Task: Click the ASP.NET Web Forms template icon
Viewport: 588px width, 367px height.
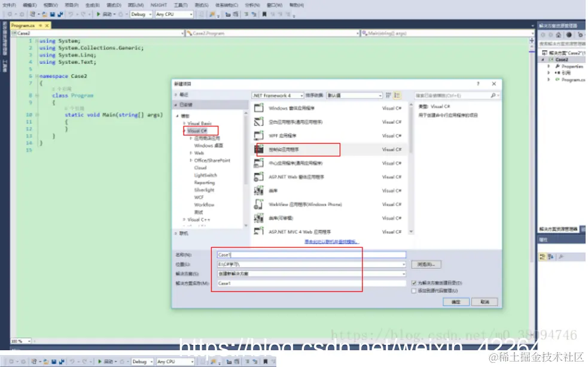Action: click(x=259, y=177)
